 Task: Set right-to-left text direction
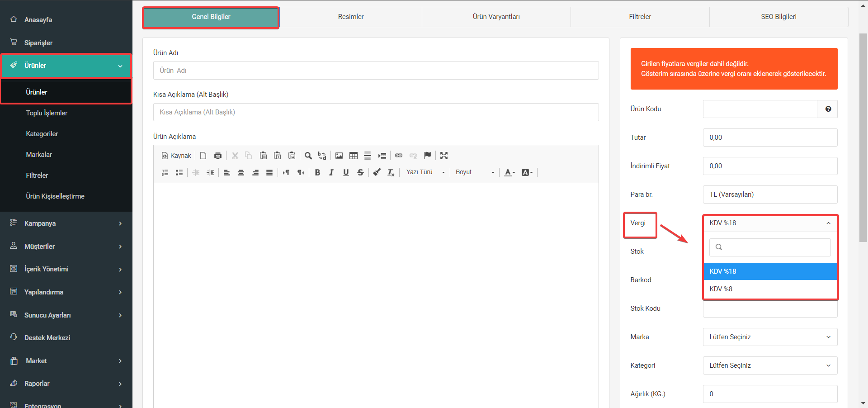[301, 172]
